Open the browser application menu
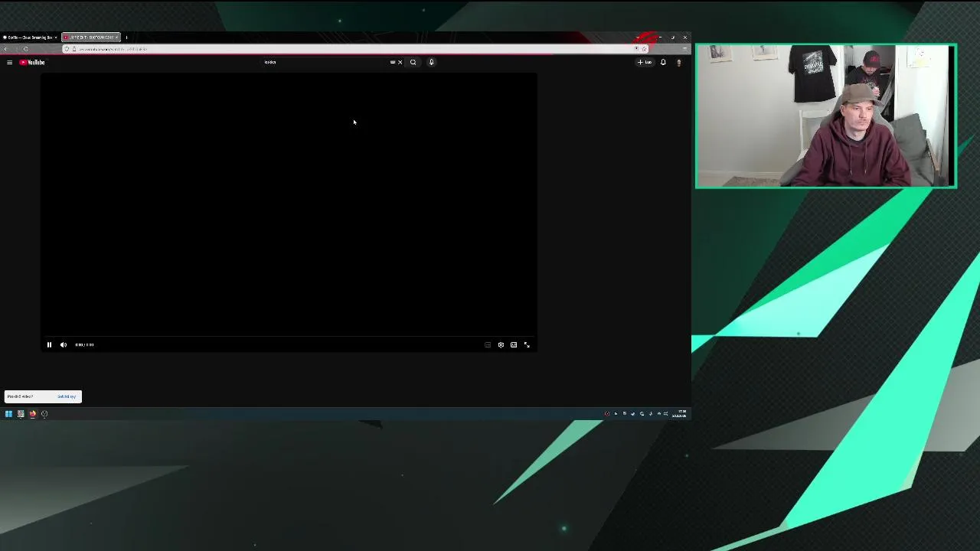Viewport: 980px width, 551px height. (684, 49)
